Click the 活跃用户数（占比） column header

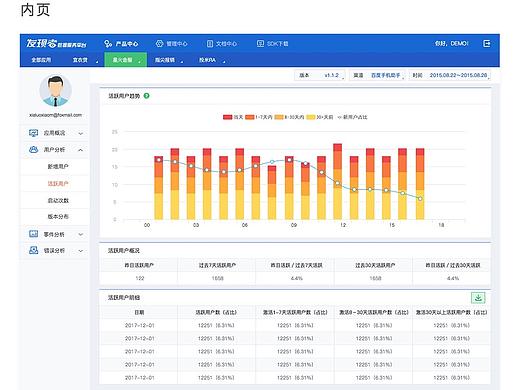(216, 312)
